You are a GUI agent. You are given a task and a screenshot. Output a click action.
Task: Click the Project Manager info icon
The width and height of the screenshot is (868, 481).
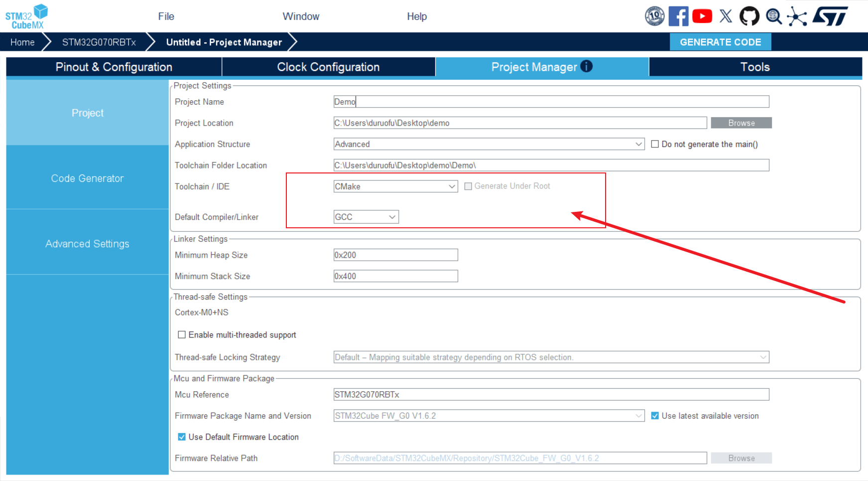point(587,66)
